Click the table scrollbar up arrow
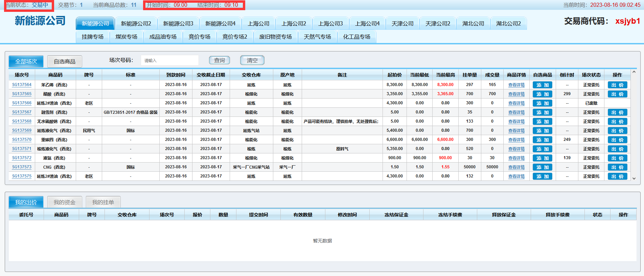This screenshot has height=276, width=644. [634, 72]
